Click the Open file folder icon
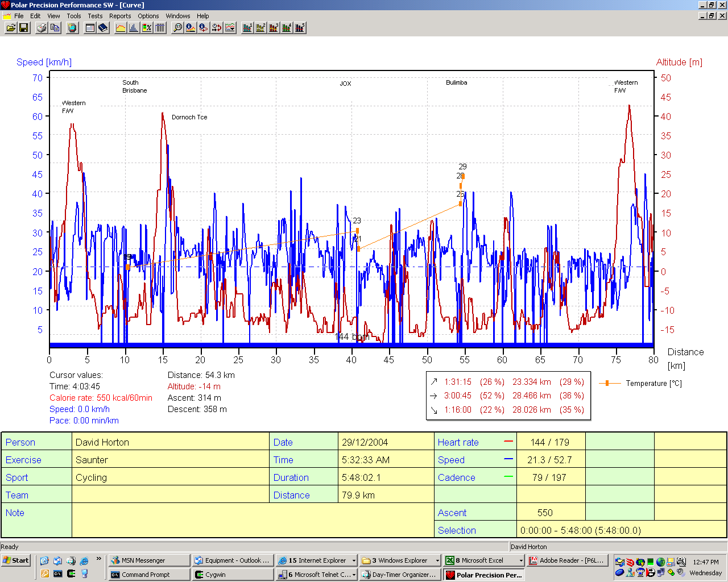728x582 pixels. [x=11, y=27]
